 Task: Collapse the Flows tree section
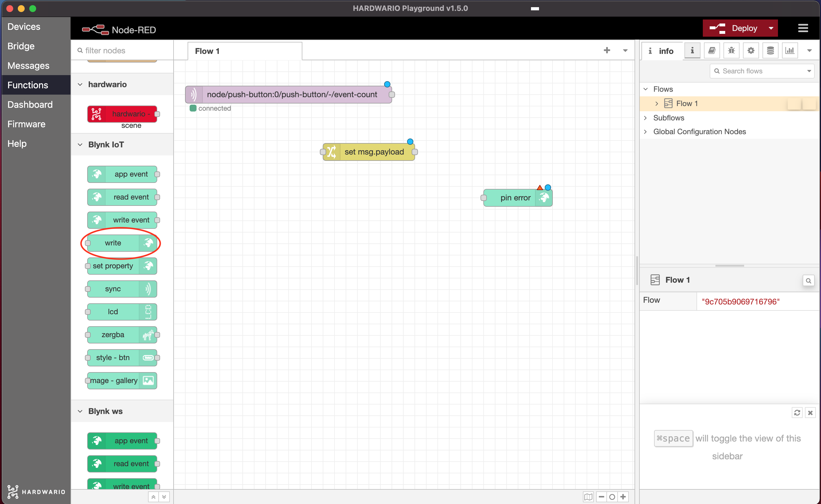click(x=646, y=89)
